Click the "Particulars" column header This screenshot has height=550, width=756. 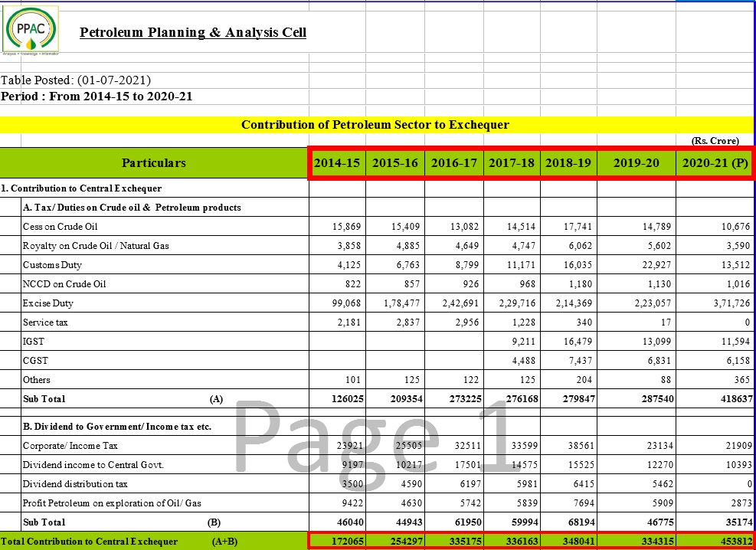pos(154,163)
